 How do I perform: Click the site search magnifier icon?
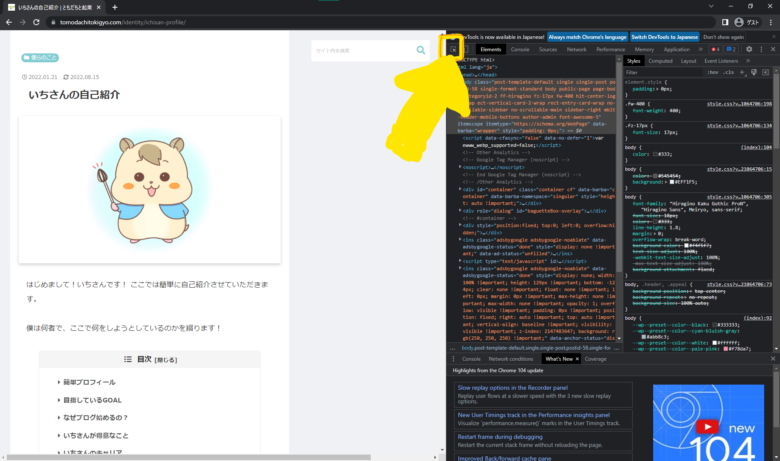pyautogui.click(x=421, y=50)
